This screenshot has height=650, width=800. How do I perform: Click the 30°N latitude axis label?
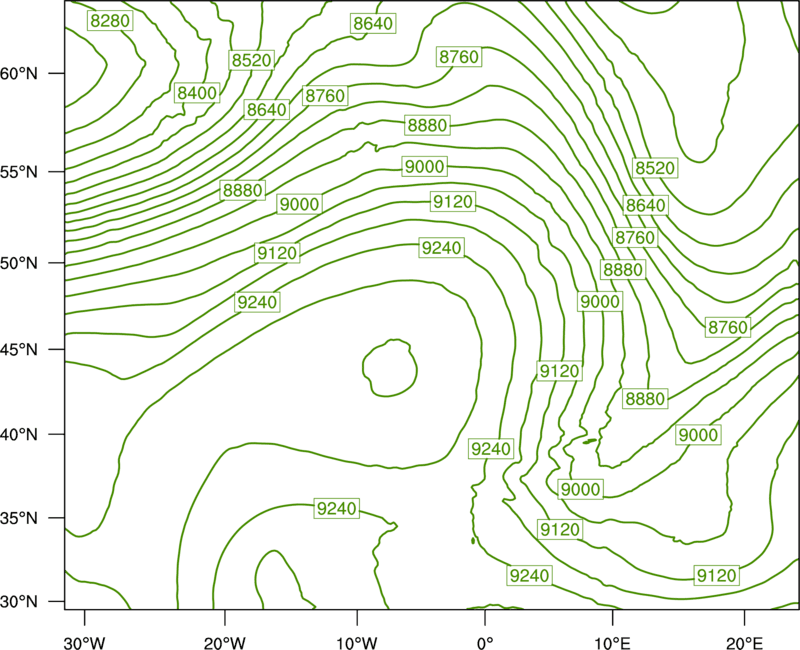19,602
